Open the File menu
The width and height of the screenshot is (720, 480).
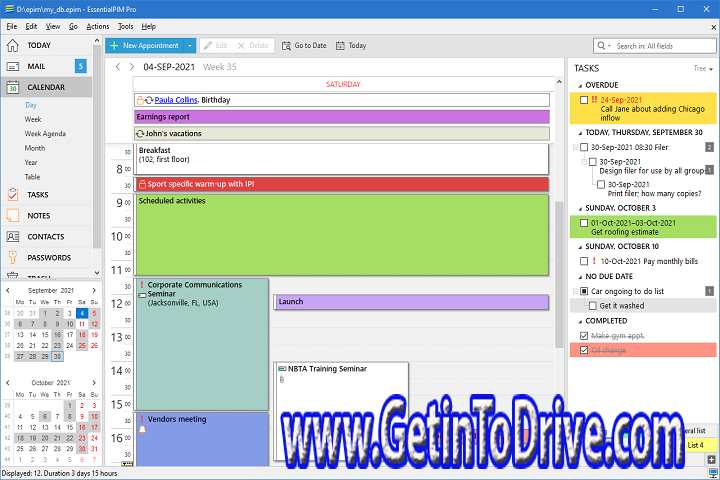click(x=12, y=27)
